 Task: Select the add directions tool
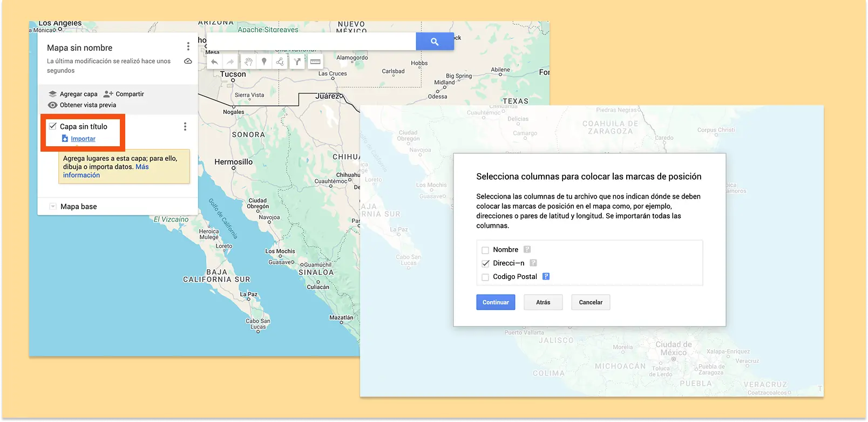point(297,62)
